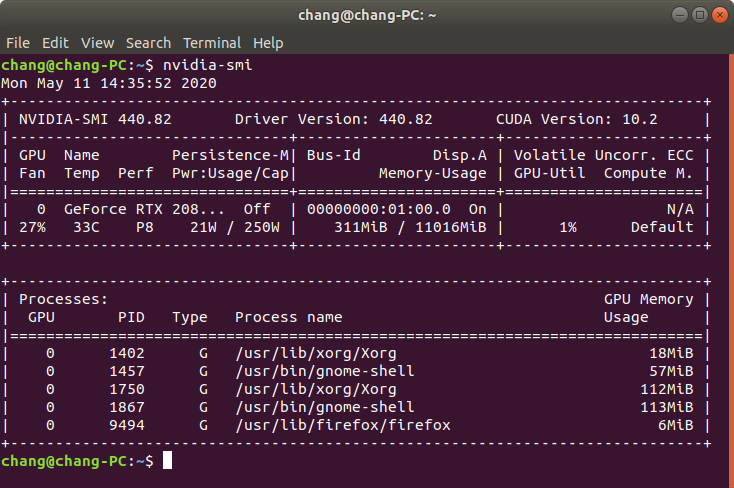The width and height of the screenshot is (734, 488).
Task: Open the View menu
Action: 97,43
